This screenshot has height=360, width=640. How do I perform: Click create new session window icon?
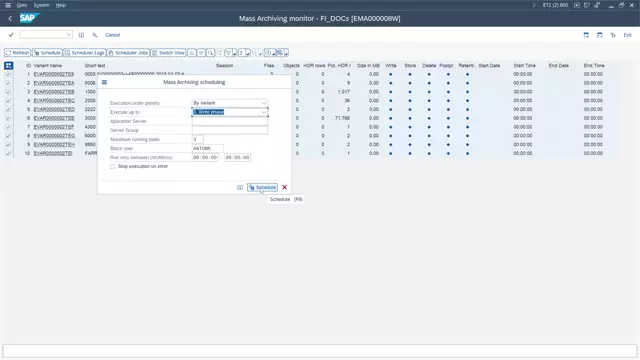(x=586, y=35)
